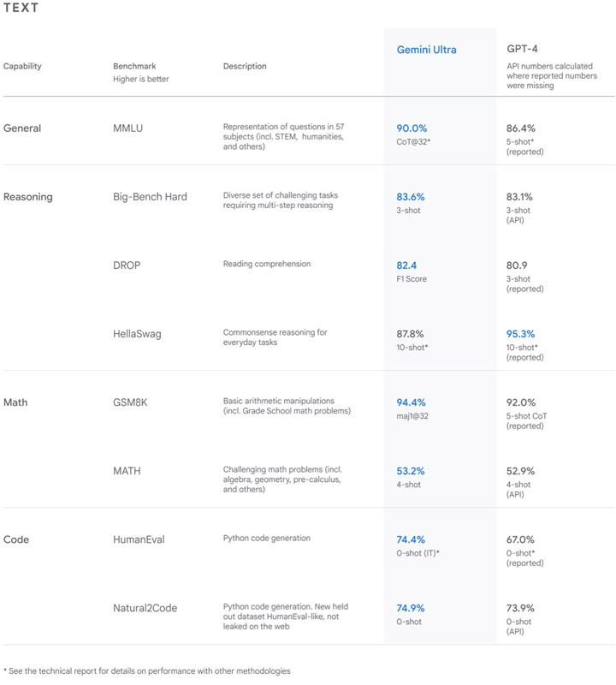Select the Big-Bench Hard benchmark label

tap(150, 197)
